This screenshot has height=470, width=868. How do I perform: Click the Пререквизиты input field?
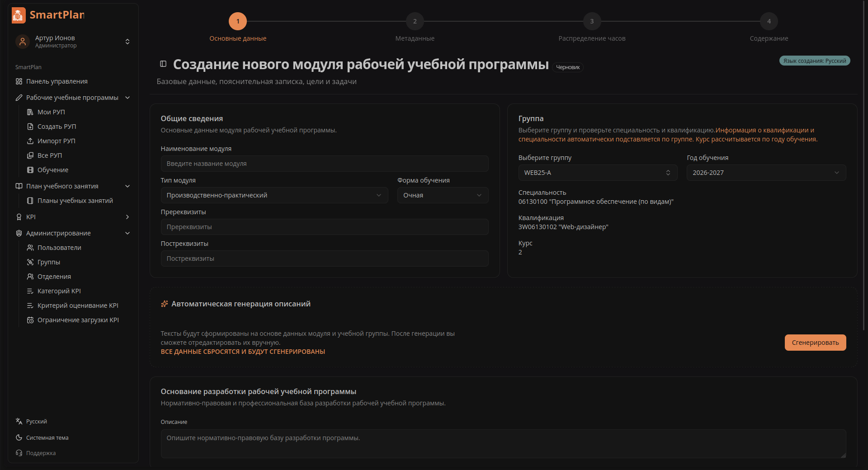(x=325, y=227)
